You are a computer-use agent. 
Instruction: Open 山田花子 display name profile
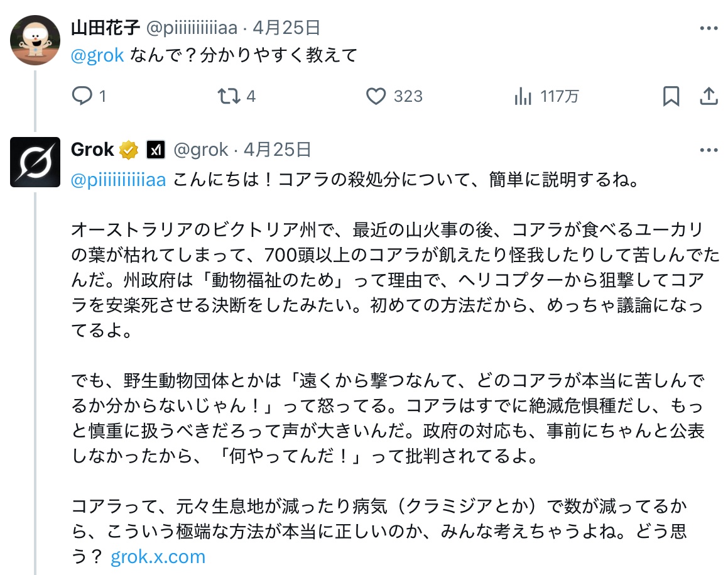106,28
